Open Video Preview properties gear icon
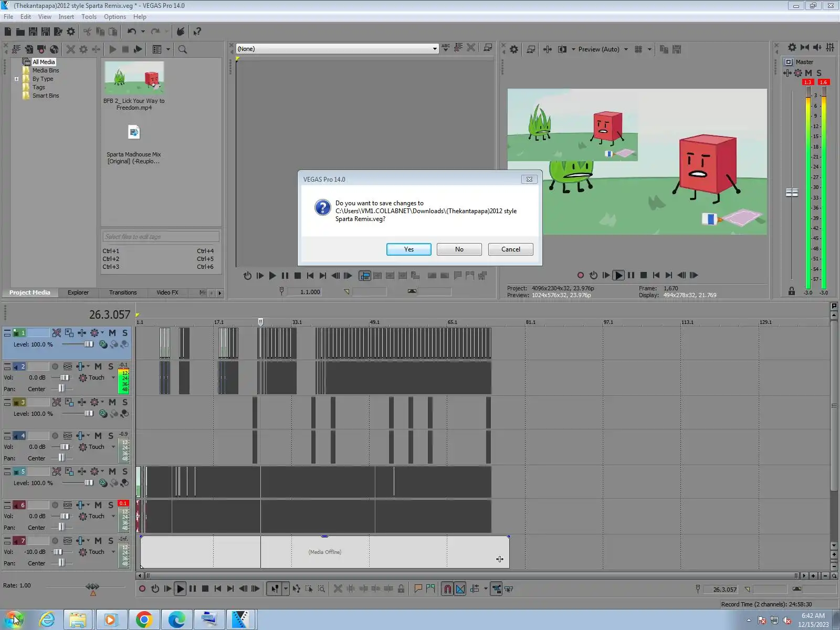Screen dimensions: 840x630 (x=514, y=49)
